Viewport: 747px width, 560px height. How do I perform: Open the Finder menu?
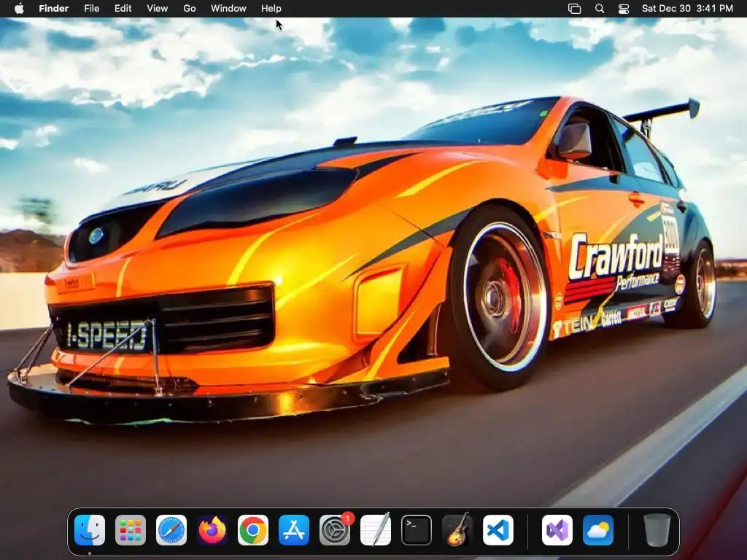54,8
